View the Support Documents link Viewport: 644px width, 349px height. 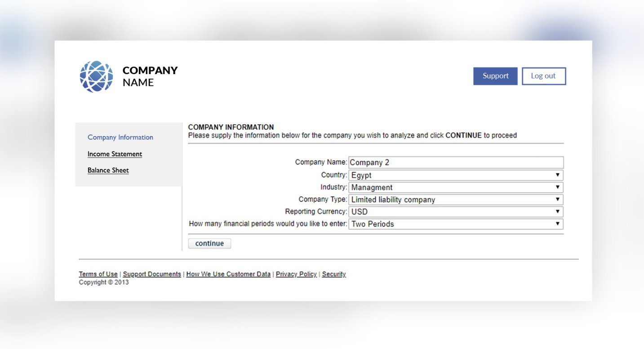click(x=152, y=274)
